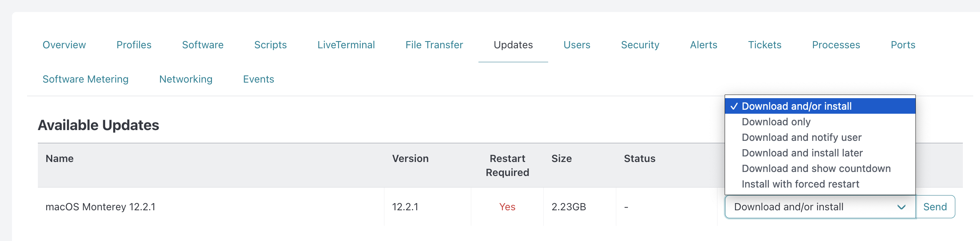Switch to the Profiles tab
This screenshot has height=241, width=980.
coord(134,45)
